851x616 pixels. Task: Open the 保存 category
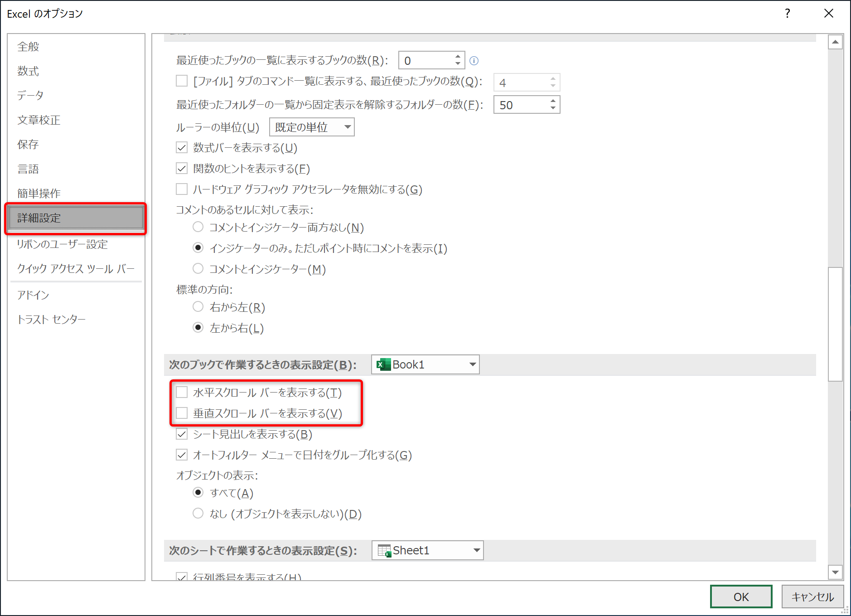click(x=76, y=145)
